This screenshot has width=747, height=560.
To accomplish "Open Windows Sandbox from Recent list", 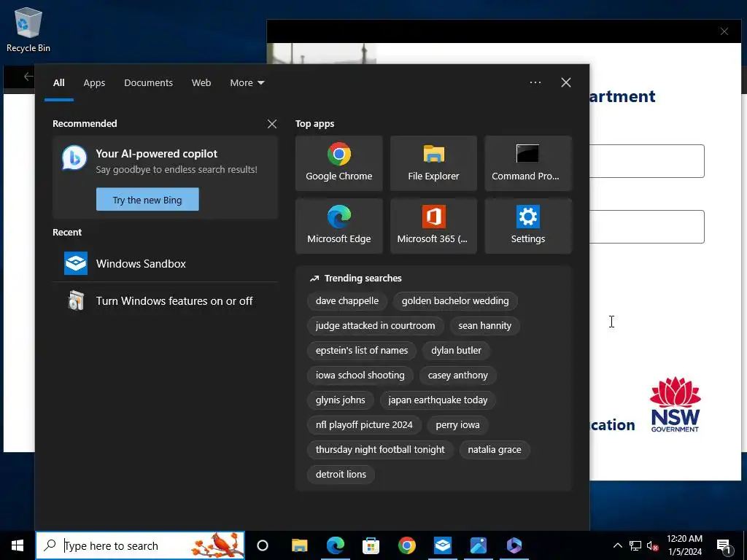I will (x=165, y=263).
